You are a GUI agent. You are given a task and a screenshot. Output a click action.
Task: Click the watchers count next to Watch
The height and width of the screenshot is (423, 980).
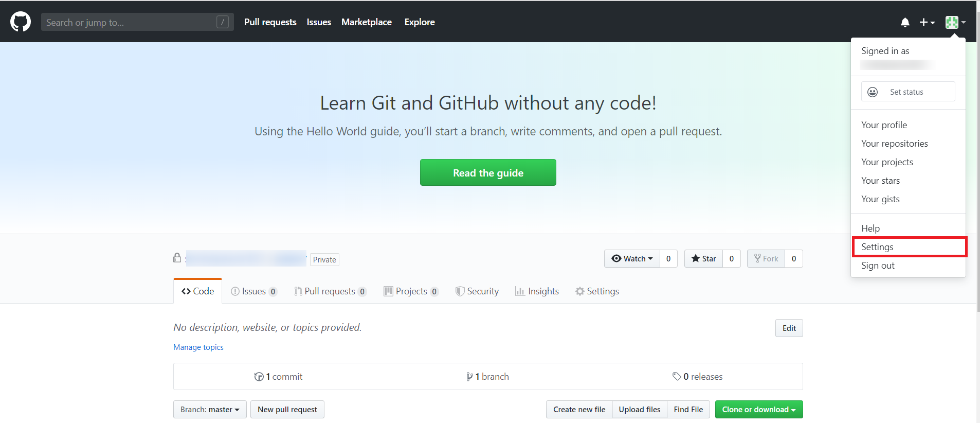[x=668, y=259]
